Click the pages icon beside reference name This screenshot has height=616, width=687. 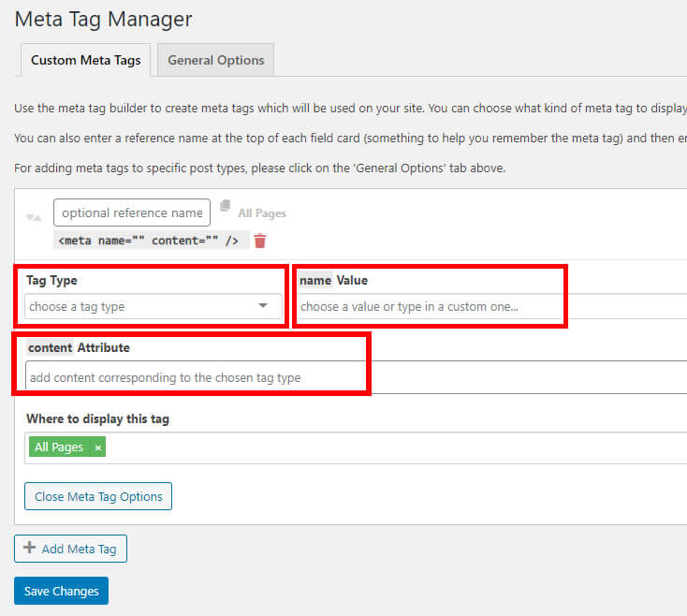[226, 207]
